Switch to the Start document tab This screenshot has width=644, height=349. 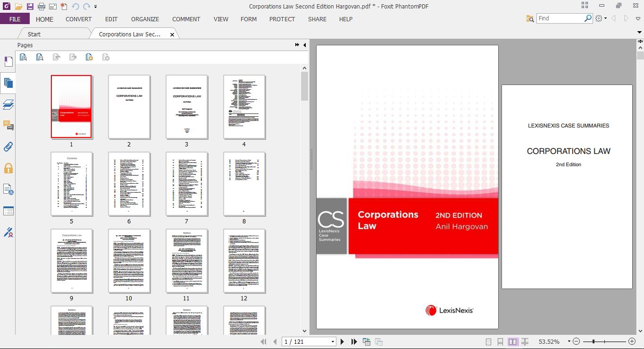(34, 34)
